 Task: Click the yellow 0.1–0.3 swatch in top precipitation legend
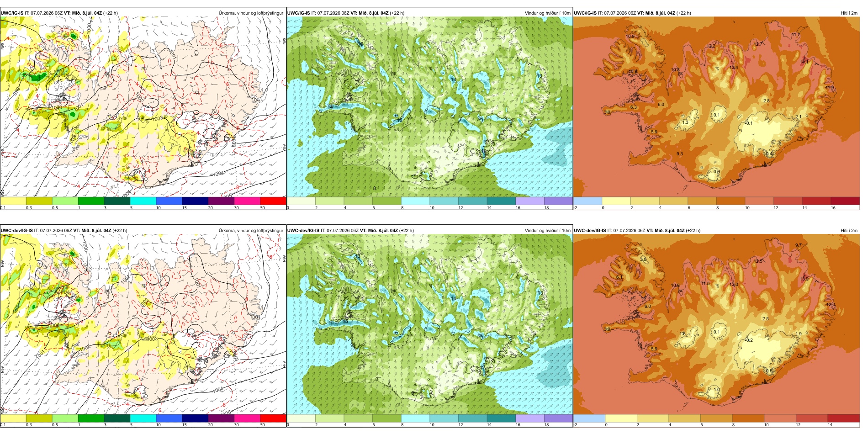click(13, 201)
